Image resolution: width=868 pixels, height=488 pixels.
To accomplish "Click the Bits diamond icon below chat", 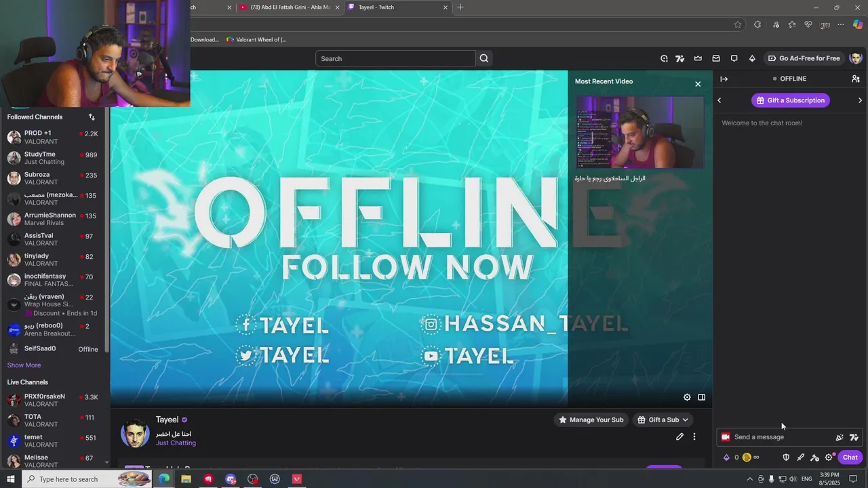I will pos(726,457).
